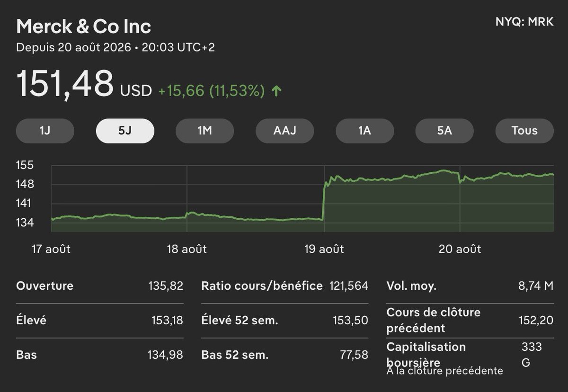Switch chart to AAJ year-to-date range
The image size is (568, 392).
tap(285, 131)
